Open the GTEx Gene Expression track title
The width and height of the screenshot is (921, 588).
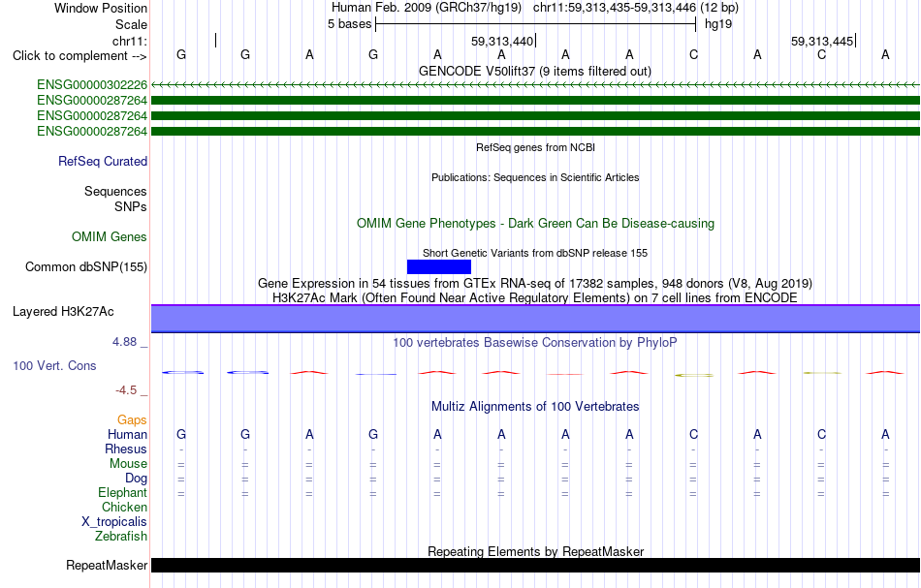click(535, 284)
